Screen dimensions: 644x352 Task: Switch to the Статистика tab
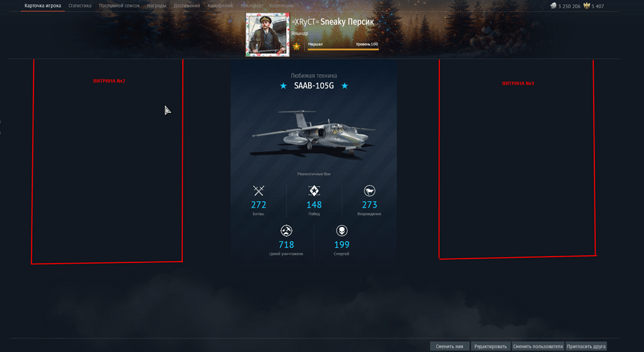tap(80, 6)
